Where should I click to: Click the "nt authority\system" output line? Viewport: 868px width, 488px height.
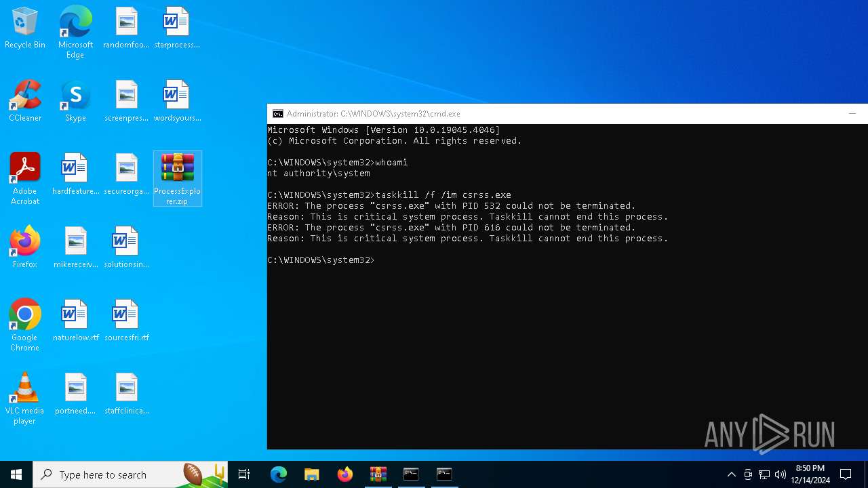click(319, 174)
